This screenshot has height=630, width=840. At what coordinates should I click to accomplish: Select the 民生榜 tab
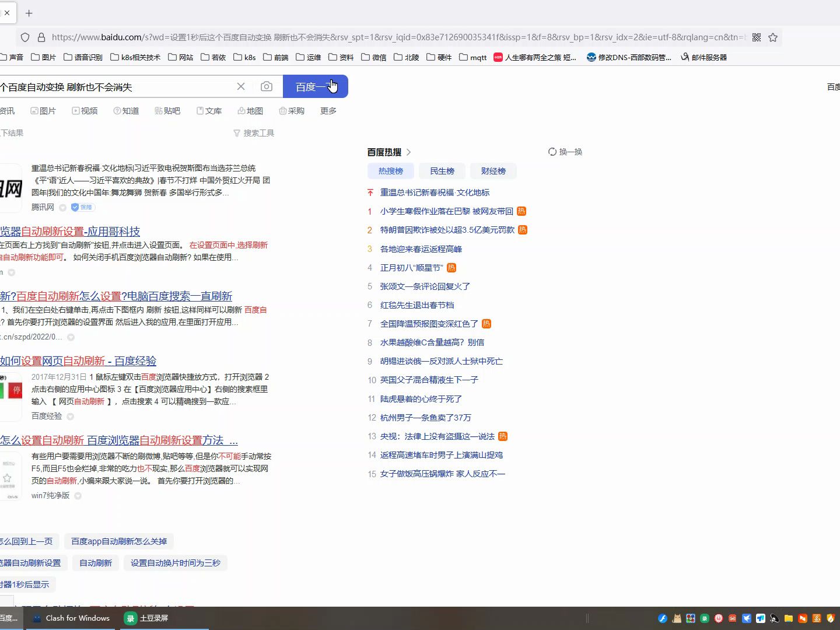point(442,171)
